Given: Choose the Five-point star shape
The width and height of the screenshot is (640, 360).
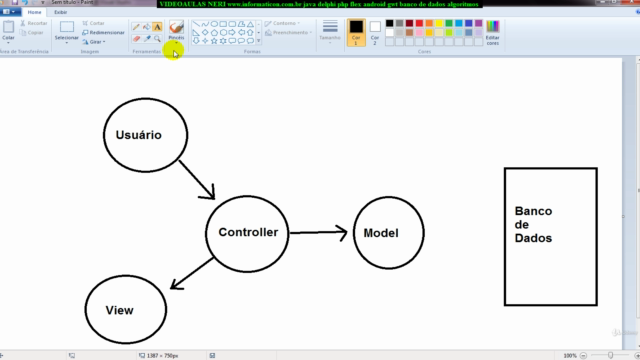Looking at the screenshot, I should pyautogui.click(x=214, y=41).
